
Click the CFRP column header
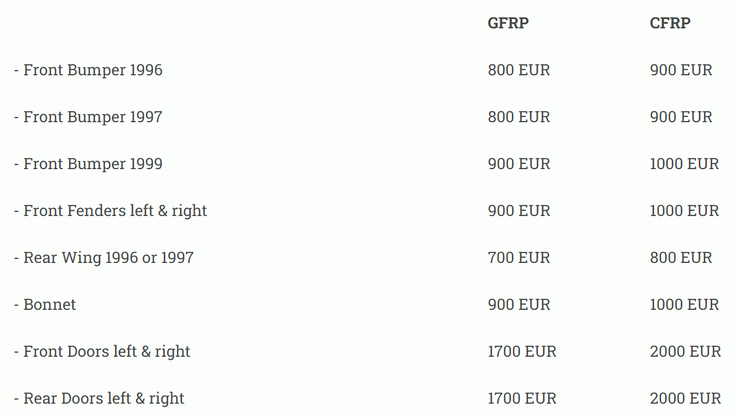[670, 23]
